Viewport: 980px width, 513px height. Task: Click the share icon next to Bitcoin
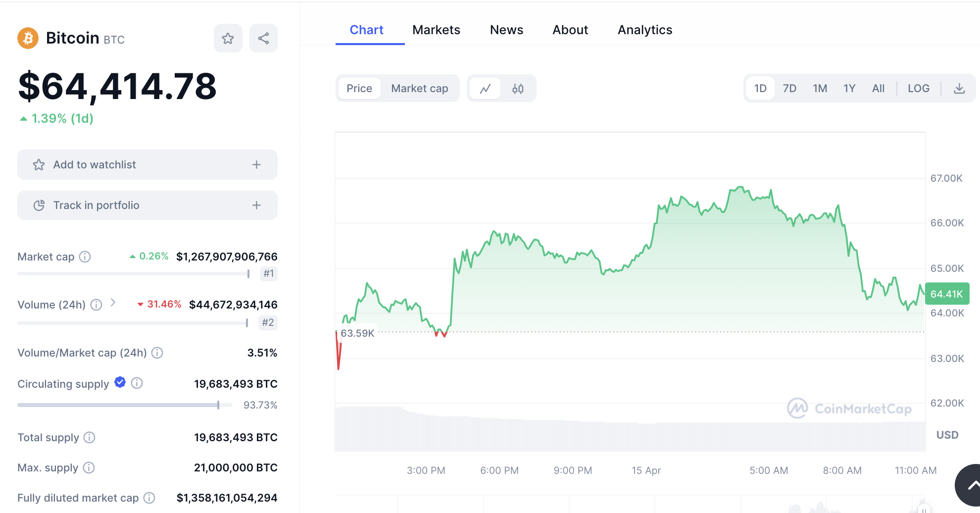263,39
